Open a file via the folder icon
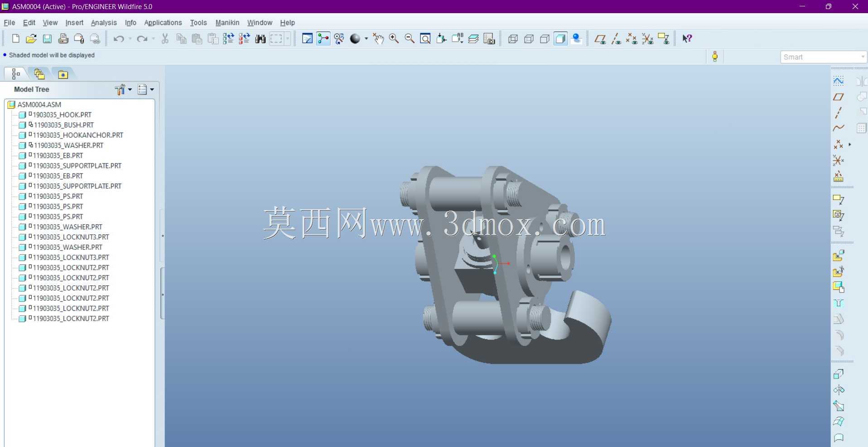The height and width of the screenshot is (447, 868). pos(31,39)
